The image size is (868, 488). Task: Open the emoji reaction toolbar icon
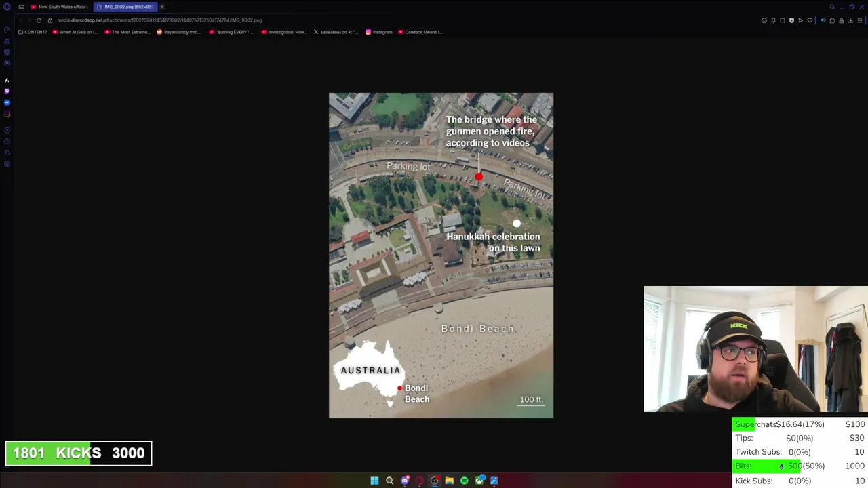tap(764, 20)
